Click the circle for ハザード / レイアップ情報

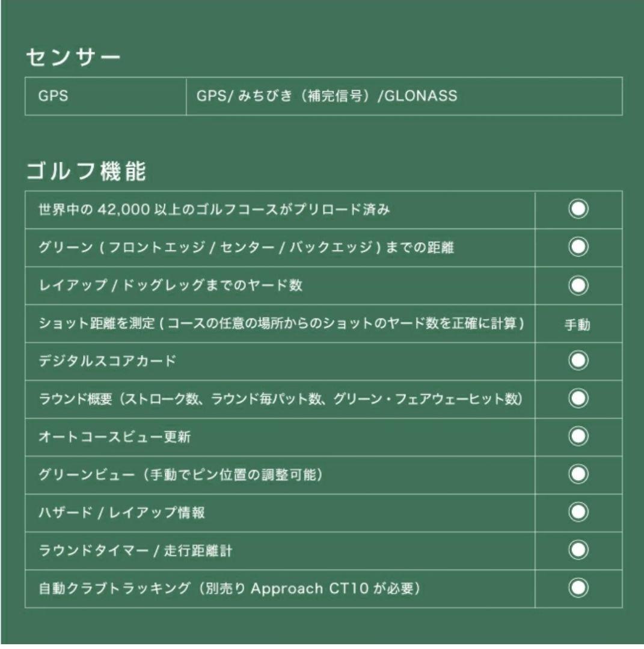(578, 512)
